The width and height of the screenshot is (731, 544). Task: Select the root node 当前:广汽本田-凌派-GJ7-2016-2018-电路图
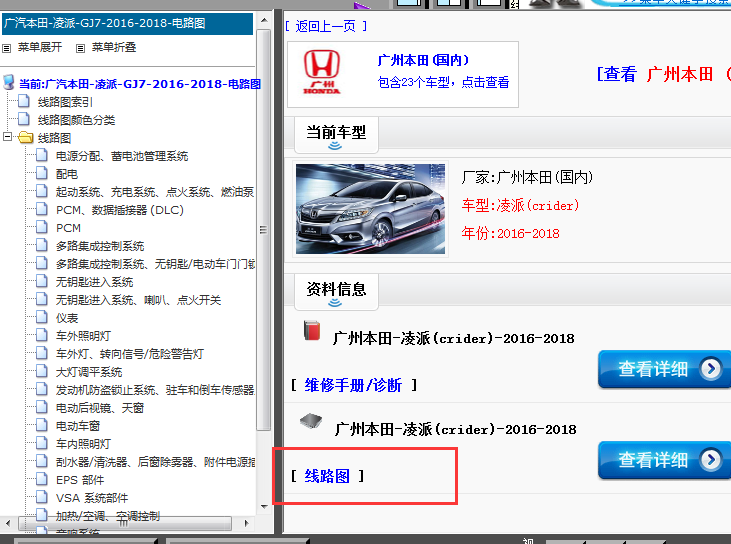[139, 84]
